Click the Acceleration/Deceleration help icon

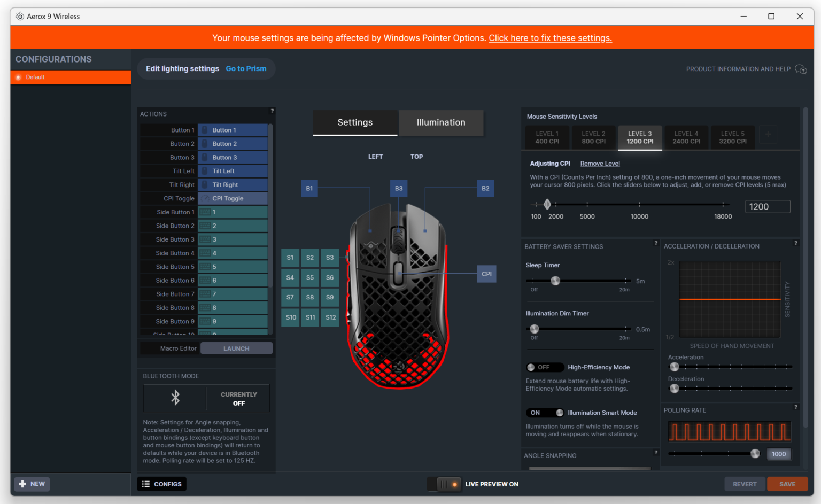pyautogui.click(x=795, y=242)
